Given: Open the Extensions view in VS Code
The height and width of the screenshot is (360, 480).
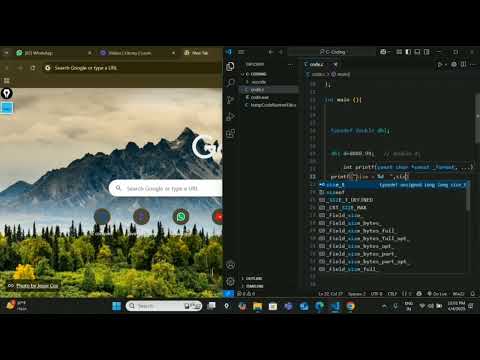Looking at the screenshot, I should 230,133.
